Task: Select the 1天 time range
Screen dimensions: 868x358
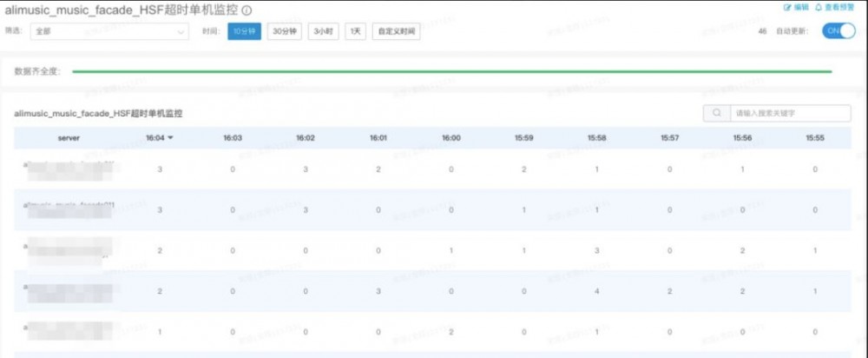Action: (x=355, y=31)
